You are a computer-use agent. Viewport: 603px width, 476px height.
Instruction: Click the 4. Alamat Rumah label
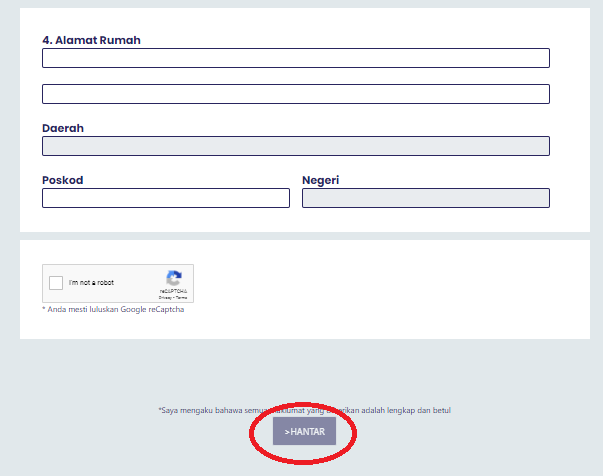tap(91, 40)
